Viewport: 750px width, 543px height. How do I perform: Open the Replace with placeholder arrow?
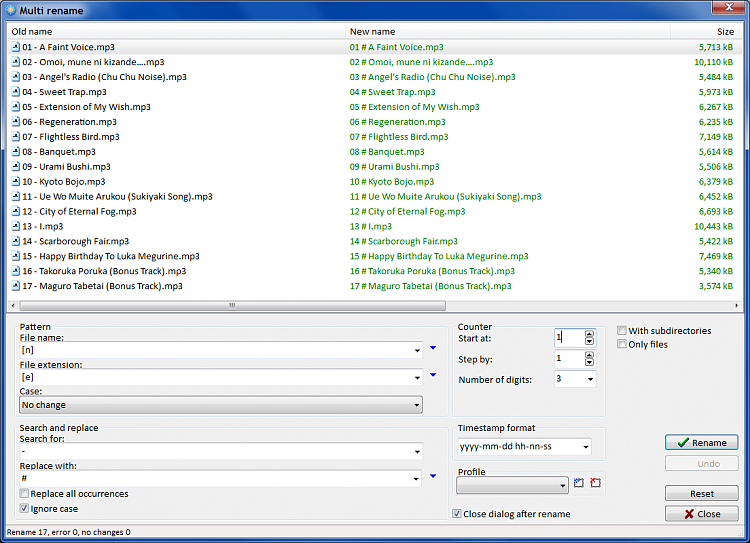432,477
